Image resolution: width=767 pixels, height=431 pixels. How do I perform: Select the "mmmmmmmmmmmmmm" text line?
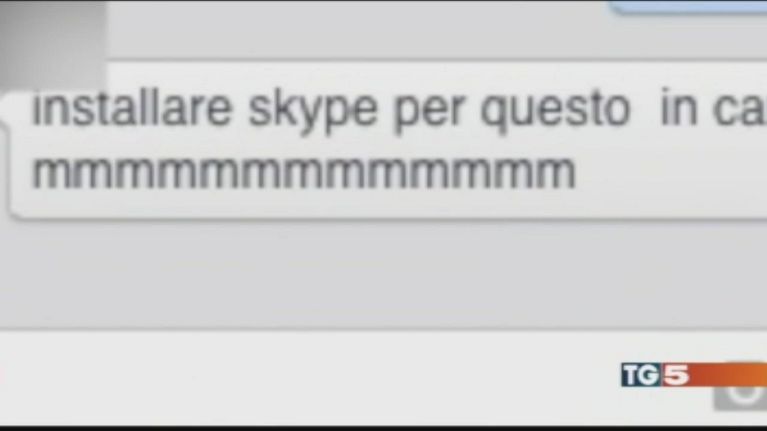pyautogui.click(x=304, y=172)
